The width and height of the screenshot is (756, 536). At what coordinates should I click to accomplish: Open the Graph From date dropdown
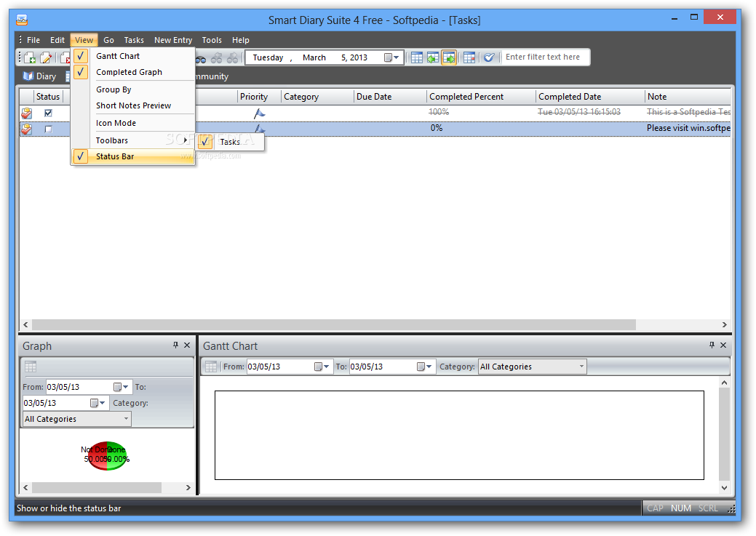pyautogui.click(x=122, y=387)
